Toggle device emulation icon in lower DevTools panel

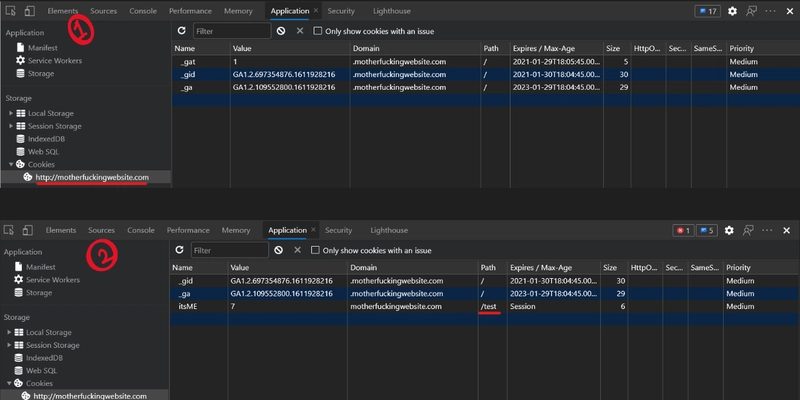pos(28,230)
